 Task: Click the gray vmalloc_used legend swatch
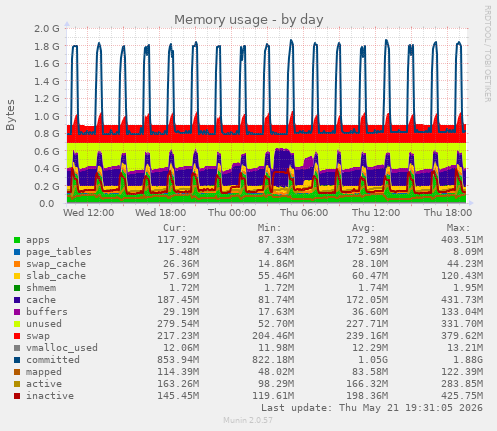17,348
